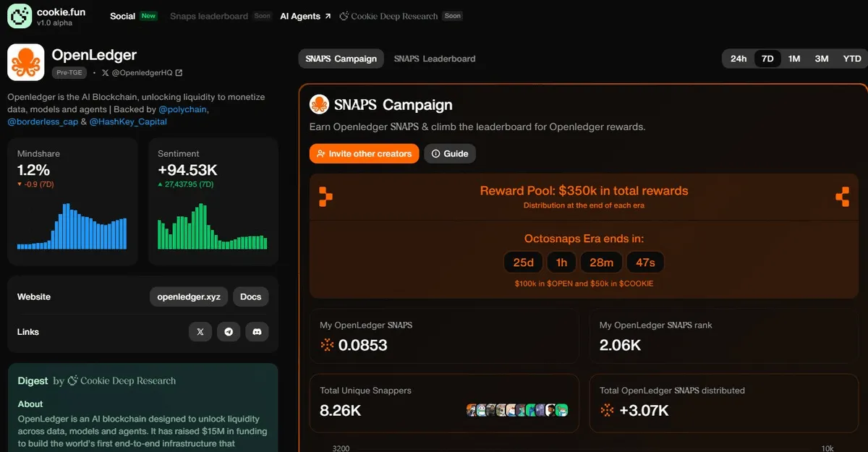Open the Guide button
Viewport: 868px width, 452px height.
coord(450,153)
